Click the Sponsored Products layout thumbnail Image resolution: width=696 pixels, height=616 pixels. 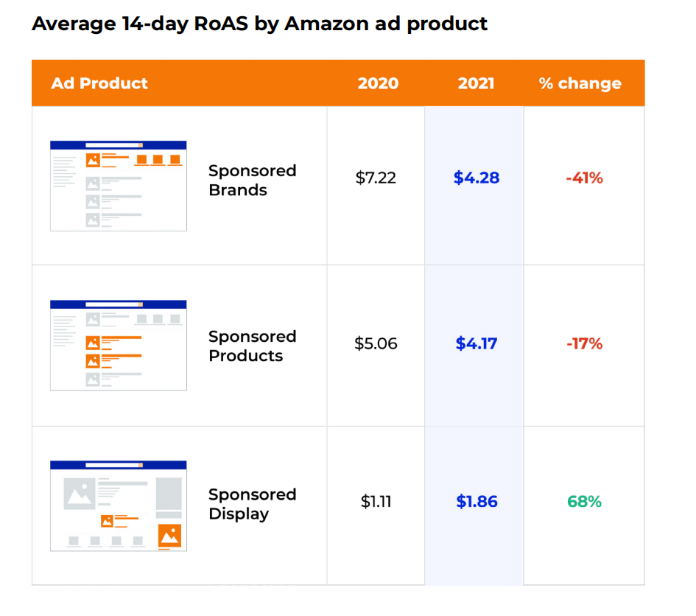118,345
